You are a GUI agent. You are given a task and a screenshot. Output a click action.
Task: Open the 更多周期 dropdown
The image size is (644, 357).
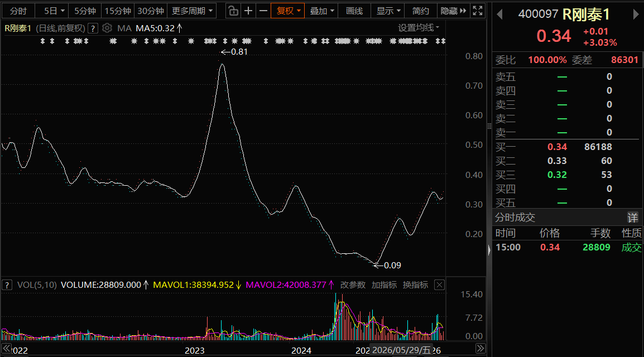[192, 11]
